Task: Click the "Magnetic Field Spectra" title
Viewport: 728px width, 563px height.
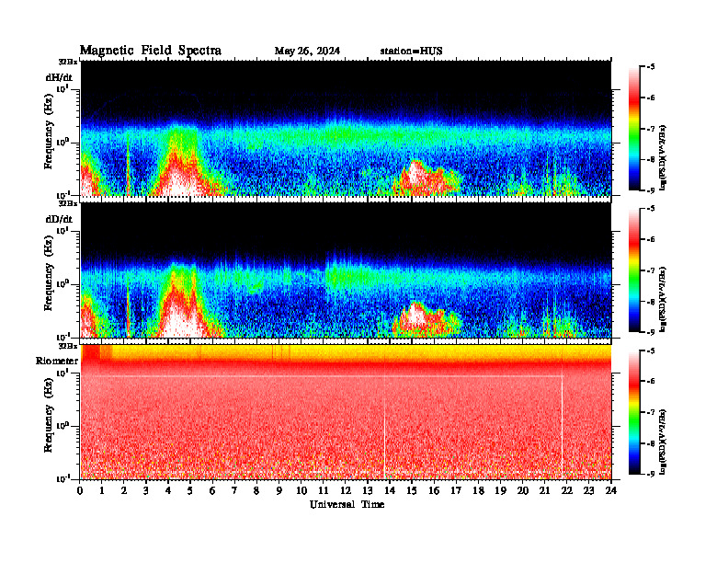Action: [x=151, y=51]
